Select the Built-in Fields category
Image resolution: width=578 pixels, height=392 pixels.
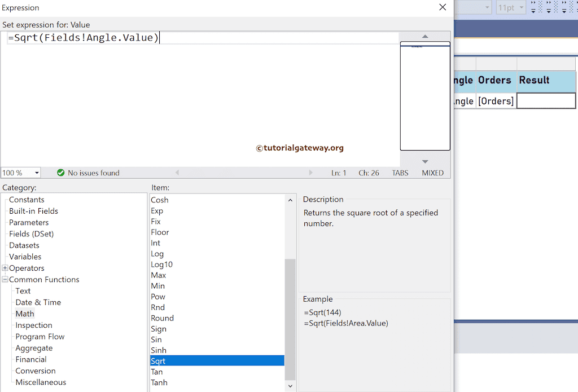click(x=33, y=211)
